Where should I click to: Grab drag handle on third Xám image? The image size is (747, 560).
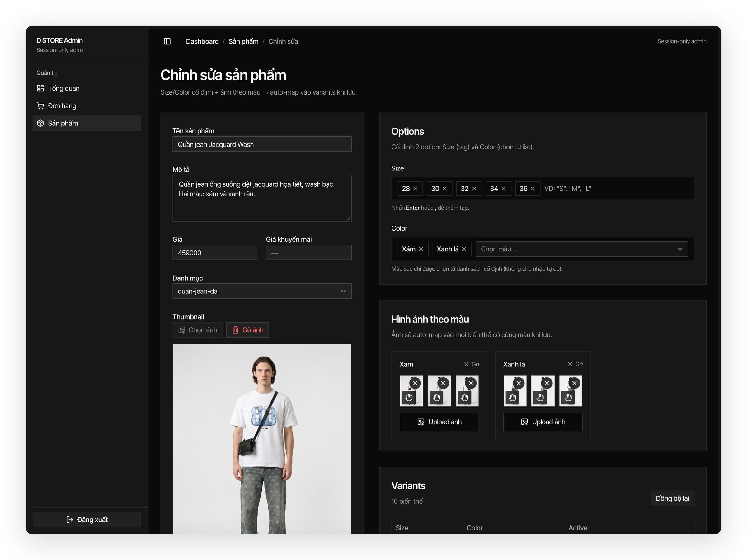464,397
